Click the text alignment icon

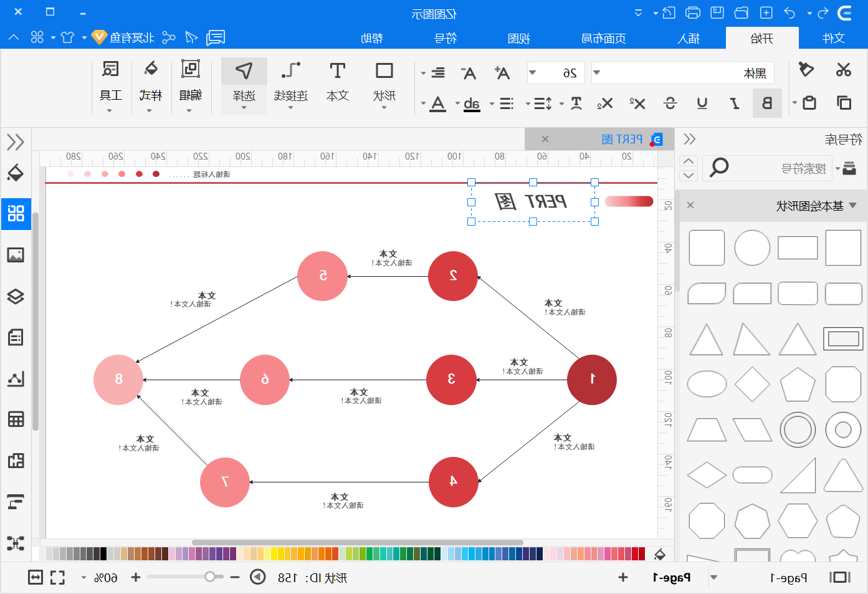tap(438, 73)
